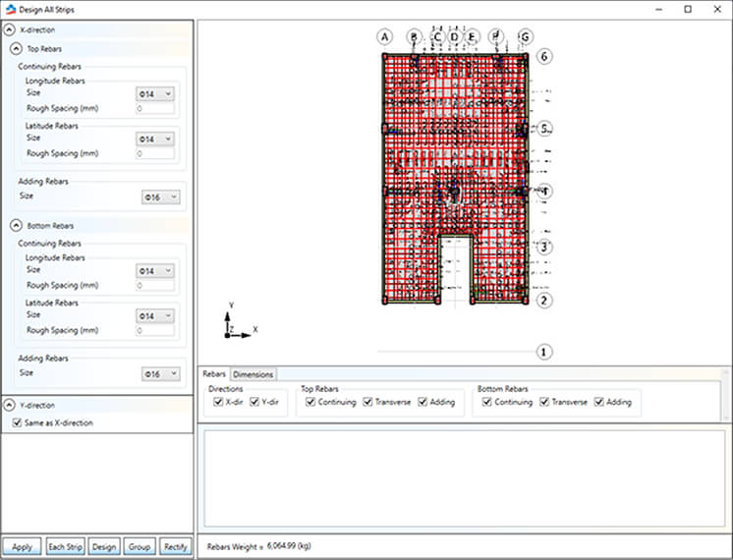This screenshot has height=560, width=733.
Task: Select the Rebars tab
Action: [x=214, y=374]
